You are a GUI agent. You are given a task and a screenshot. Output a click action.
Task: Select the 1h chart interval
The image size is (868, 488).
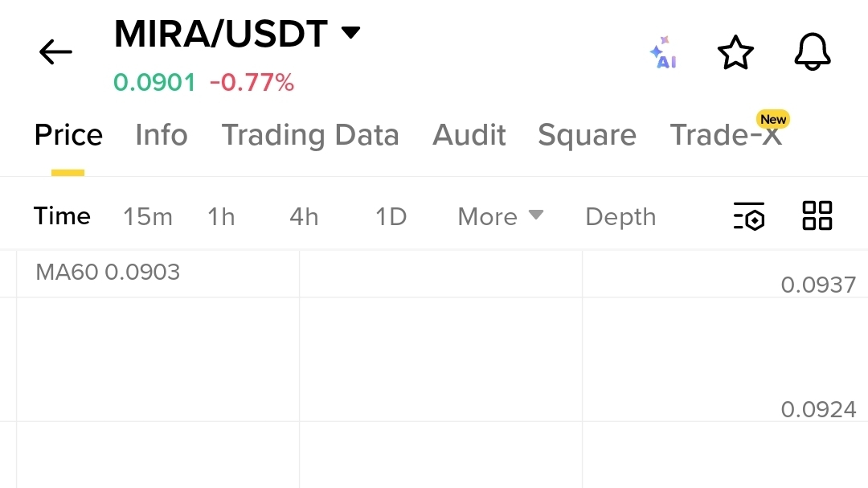(x=221, y=216)
